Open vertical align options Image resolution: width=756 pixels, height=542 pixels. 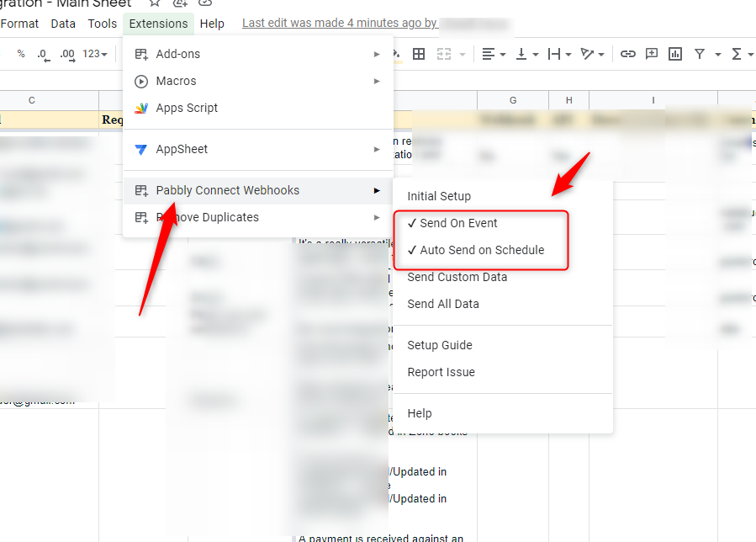coord(526,54)
